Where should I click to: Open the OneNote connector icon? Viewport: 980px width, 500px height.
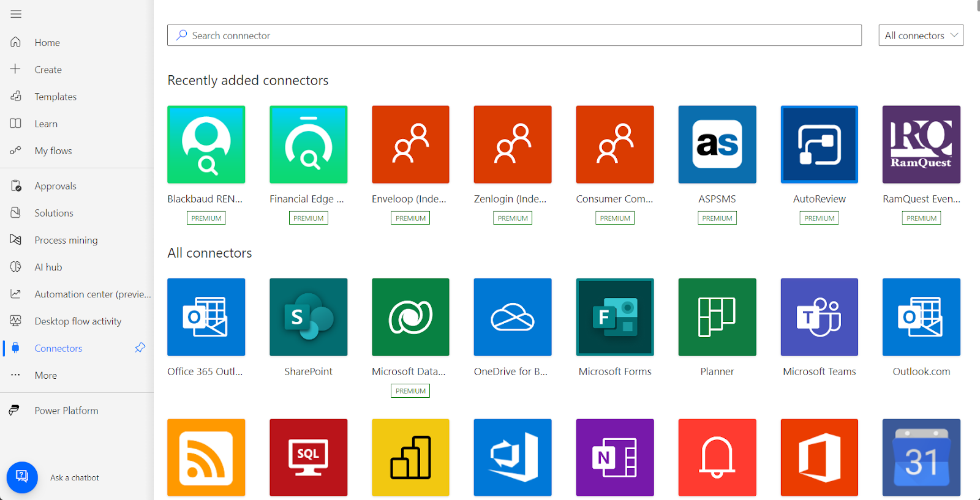click(615, 458)
